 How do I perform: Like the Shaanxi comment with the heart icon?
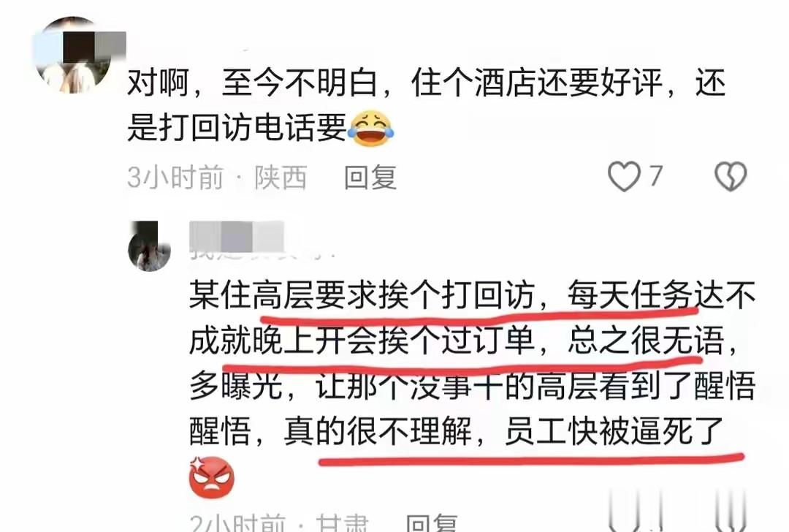pos(624,177)
